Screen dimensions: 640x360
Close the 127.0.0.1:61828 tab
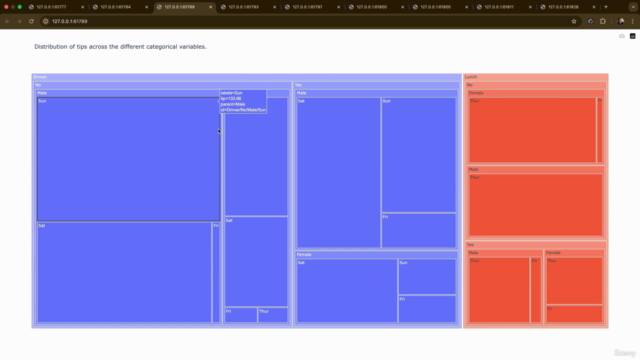[x=594, y=7]
